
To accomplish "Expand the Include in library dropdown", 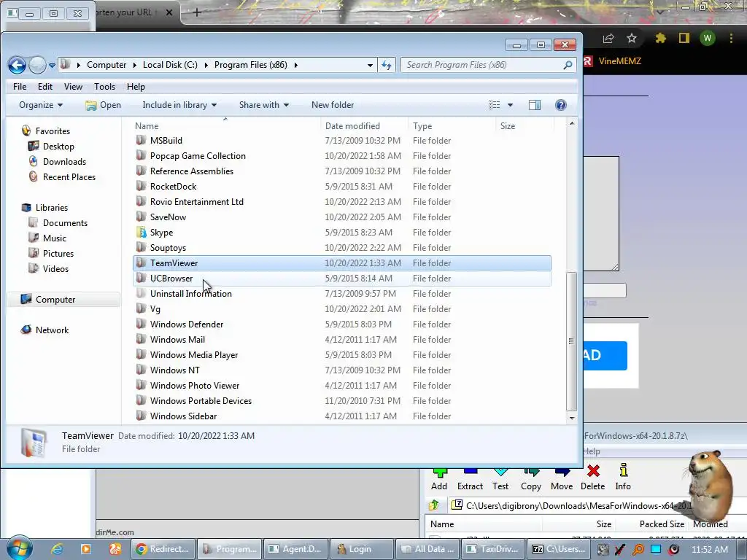I will (179, 105).
